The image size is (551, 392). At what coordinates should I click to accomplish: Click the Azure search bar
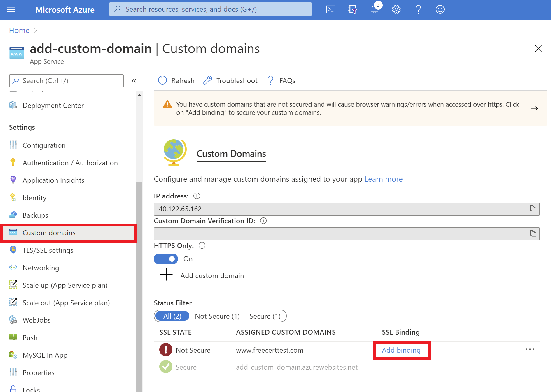(210, 9)
